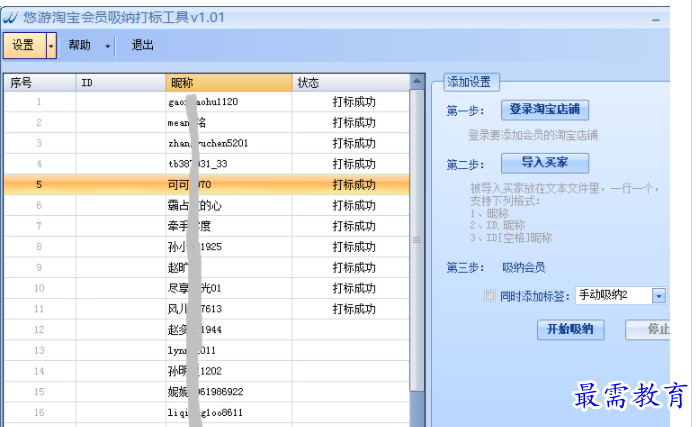The image size is (696, 427).
Task: Enable the 同时添加标签 checkbox
Action: [490, 296]
